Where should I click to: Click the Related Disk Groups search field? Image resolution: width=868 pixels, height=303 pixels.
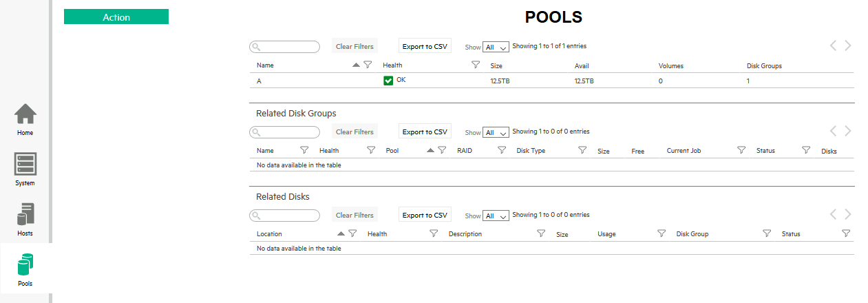tap(284, 132)
